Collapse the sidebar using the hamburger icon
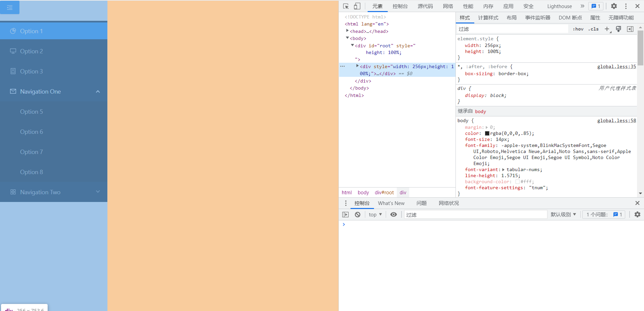This screenshot has height=311, width=644. 10,7
